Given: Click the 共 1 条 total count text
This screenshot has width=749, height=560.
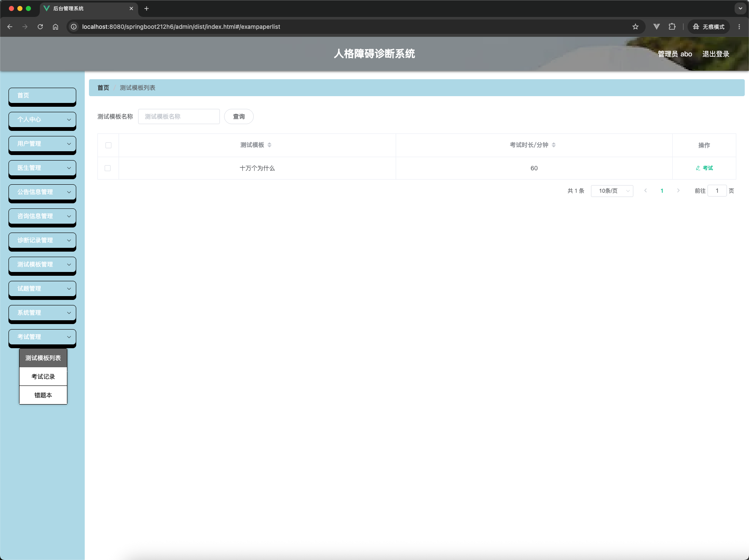Looking at the screenshot, I should tap(576, 191).
